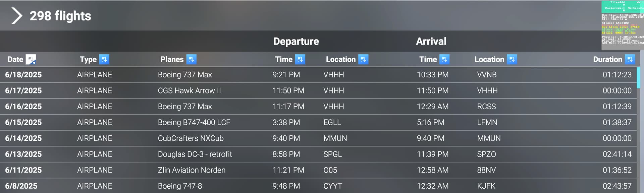The height and width of the screenshot is (193, 644).
Task: Click the 298 flights heading text
Action: (60, 16)
